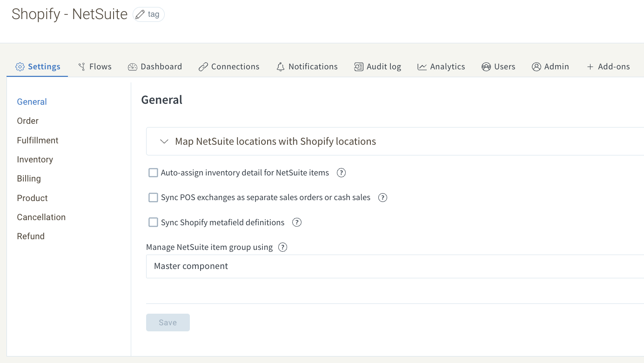Select General in the settings sidebar
The width and height of the screenshot is (644, 363).
tap(32, 102)
